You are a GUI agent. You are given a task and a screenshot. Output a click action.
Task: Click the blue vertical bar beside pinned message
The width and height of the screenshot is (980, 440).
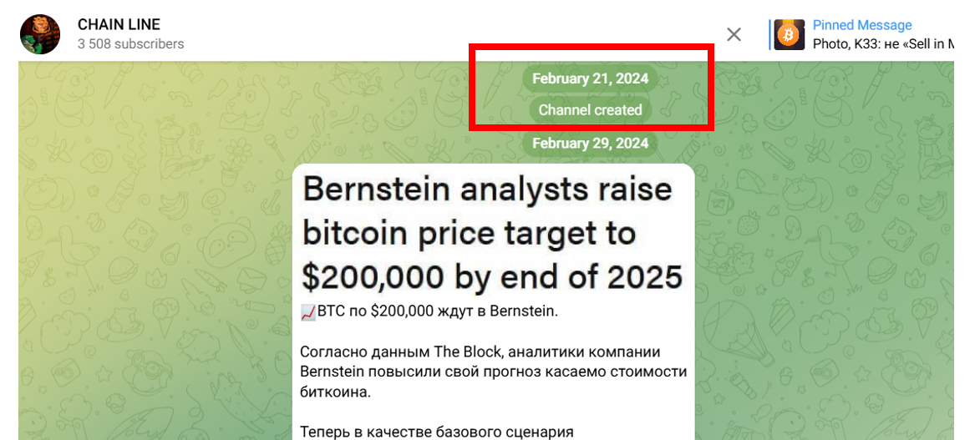tap(770, 34)
